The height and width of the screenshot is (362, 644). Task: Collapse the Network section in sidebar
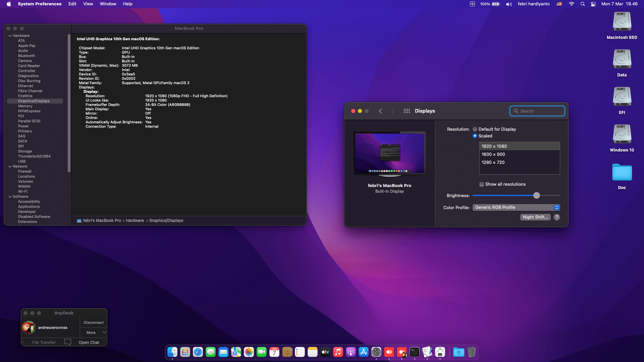pos(10,167)
